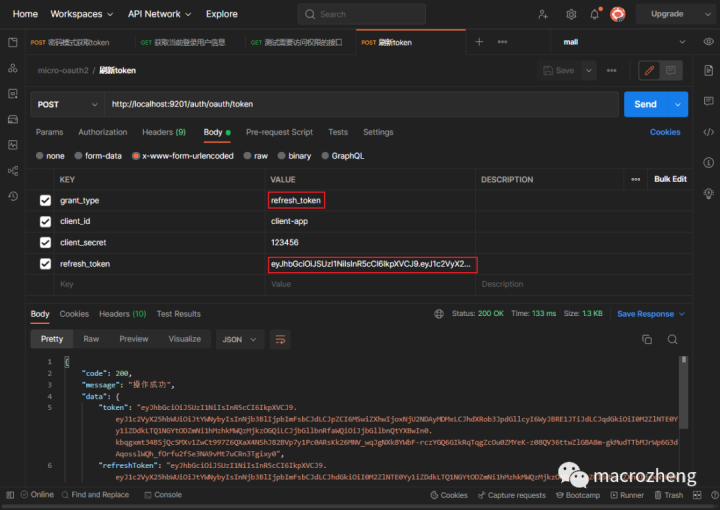
Task: Open the Cookies link
Action: 665,132
